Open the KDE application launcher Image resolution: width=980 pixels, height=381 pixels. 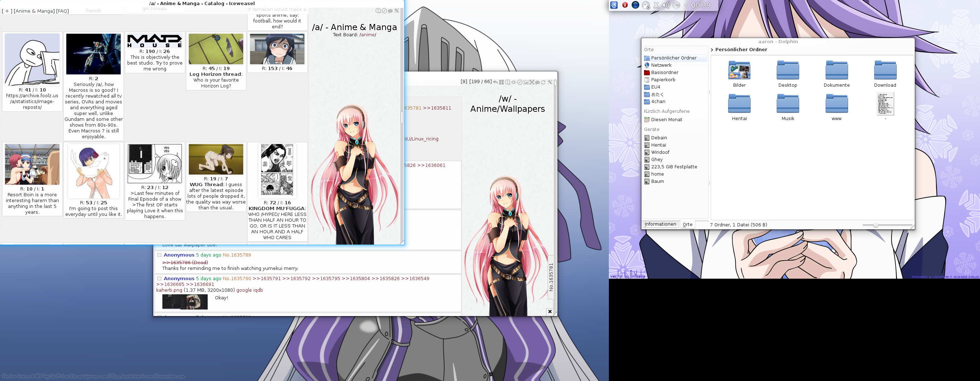click(614, 5)
